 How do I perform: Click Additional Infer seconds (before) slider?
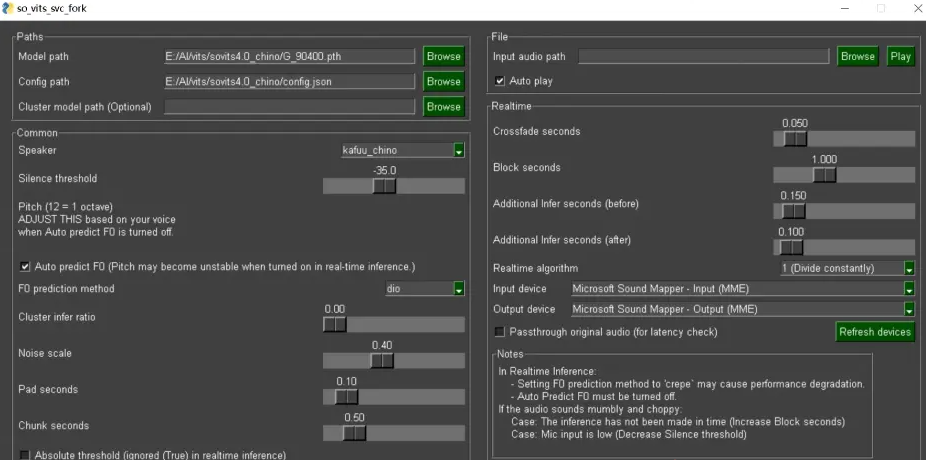[844, 211]
